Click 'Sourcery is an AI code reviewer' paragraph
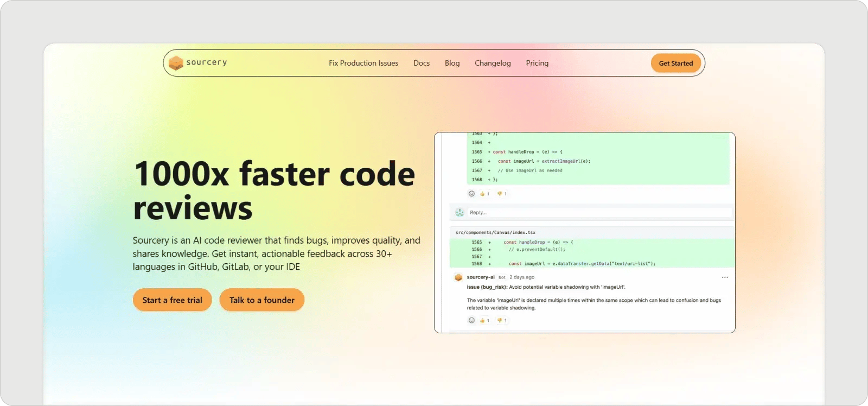 [277, 253]
